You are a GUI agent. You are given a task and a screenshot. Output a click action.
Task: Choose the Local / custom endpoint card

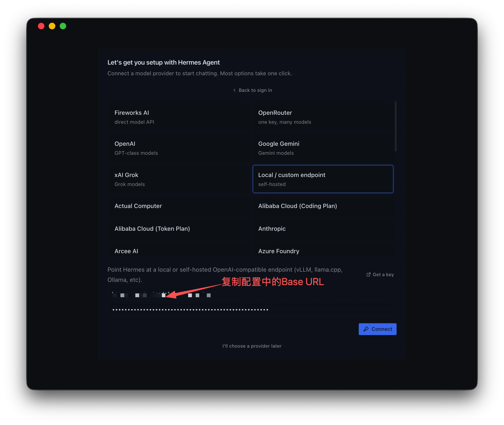323,179
